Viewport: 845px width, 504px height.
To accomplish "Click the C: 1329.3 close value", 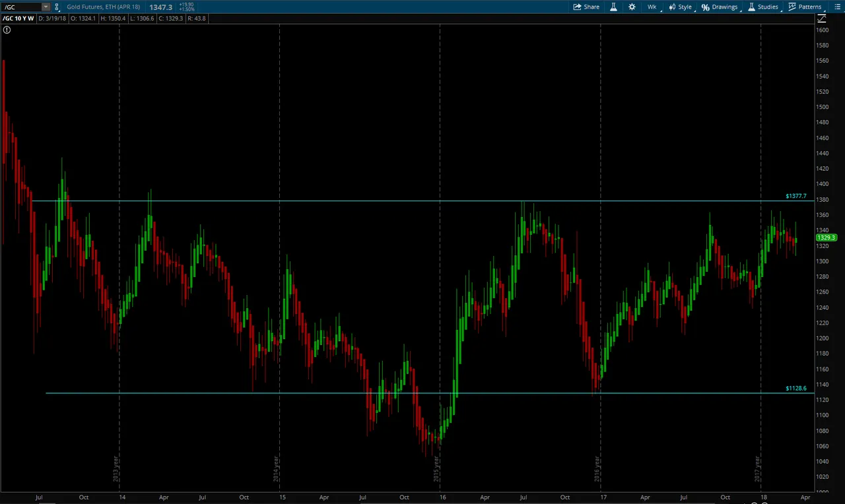I will [x=171, y=18].
